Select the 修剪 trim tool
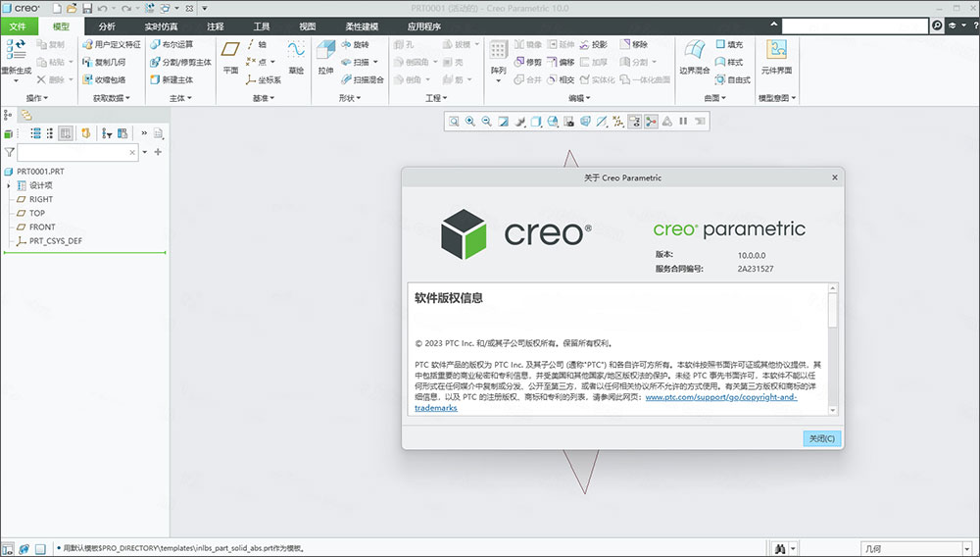The image size is (980, 557). click(528, 62)
